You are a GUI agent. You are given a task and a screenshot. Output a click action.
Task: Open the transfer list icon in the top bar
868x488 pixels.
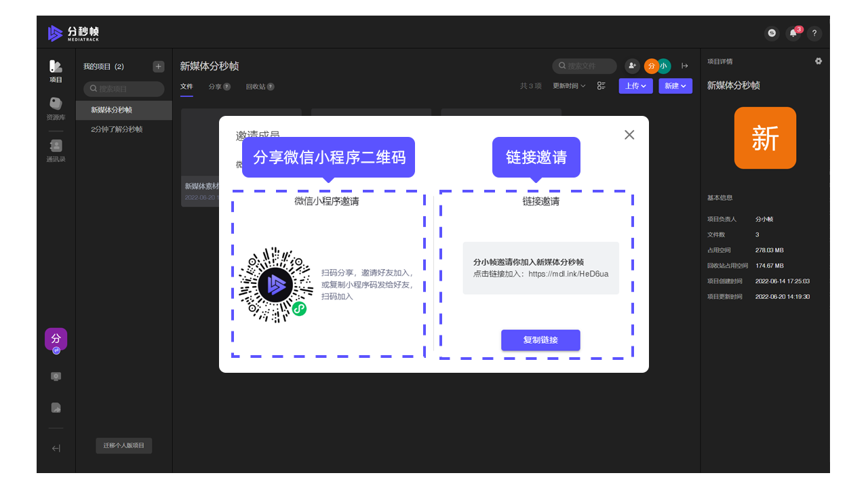[x=772, y=33]
